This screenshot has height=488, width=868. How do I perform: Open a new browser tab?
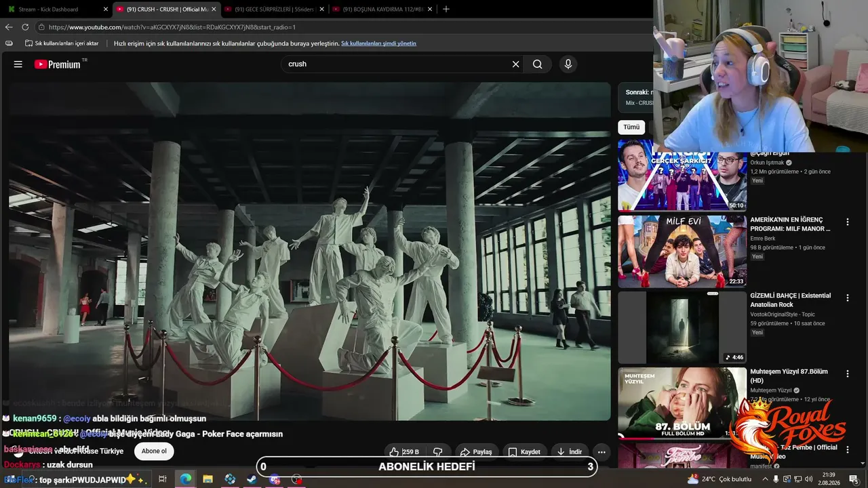coord(446,9)
